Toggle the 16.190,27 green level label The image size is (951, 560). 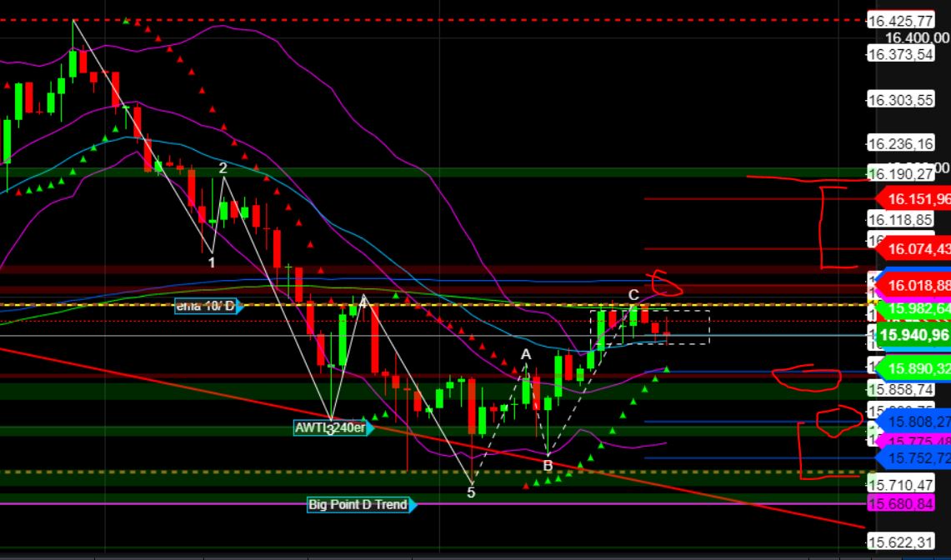(903, 173)
